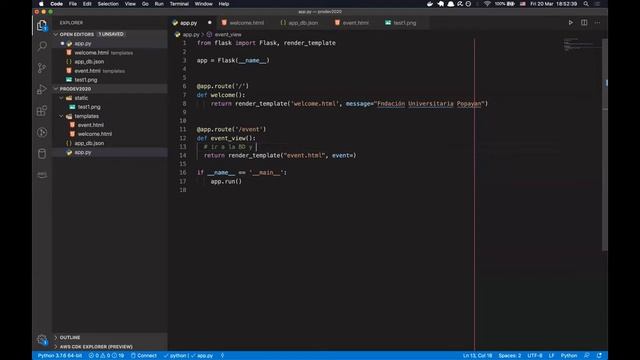Click the battery indicator in the menu bar

pos(505,4)
